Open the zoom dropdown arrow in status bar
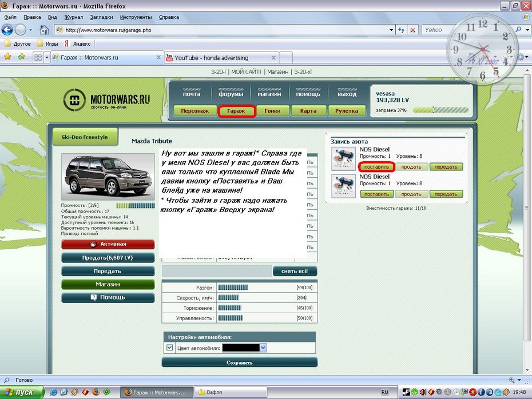This screenshot has width=532, height=399. click(519, 380)
